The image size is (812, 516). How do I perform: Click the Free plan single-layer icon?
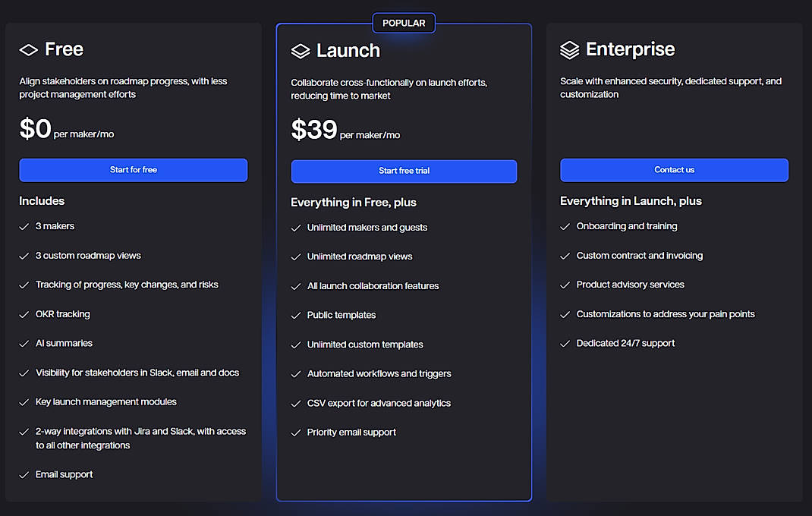tap(29, 50)
